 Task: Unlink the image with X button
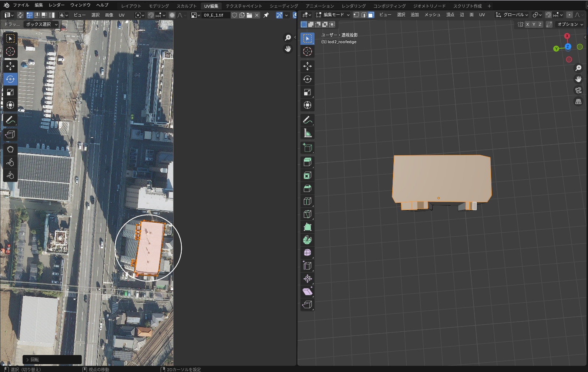click(x=257, y=15)
